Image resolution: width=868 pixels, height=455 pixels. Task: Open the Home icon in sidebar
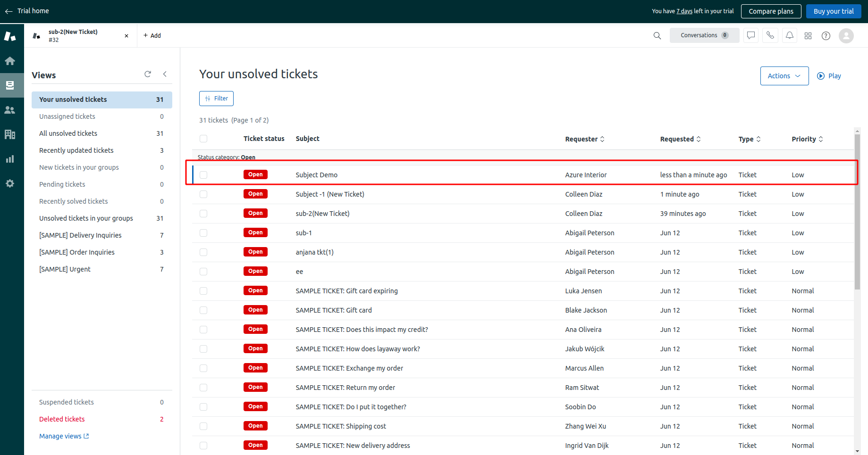click(x=10, y=61)
